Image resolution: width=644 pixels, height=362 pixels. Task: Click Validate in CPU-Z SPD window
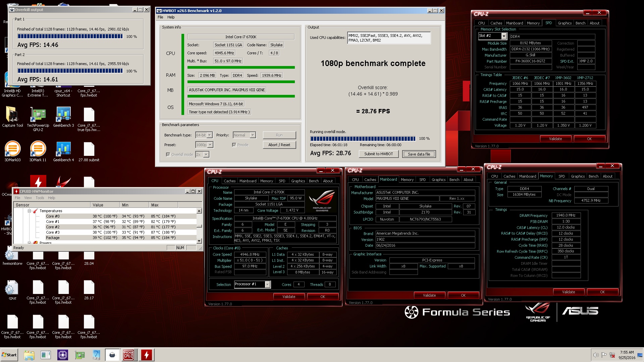click(x=555, y=139)
